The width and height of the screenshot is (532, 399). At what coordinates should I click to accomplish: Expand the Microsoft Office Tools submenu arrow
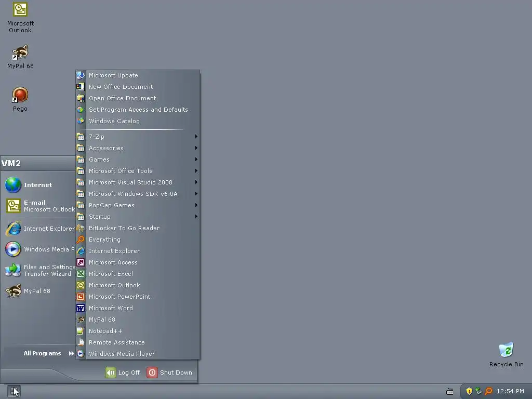click(x=196, y=170)
